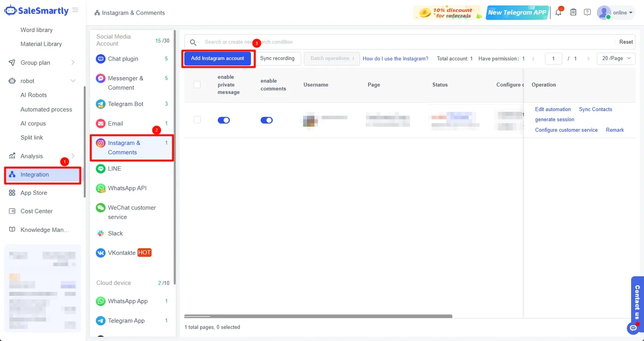Go to the previous page arrow
This screenshot has height=341, width=644.
[533, 59]
